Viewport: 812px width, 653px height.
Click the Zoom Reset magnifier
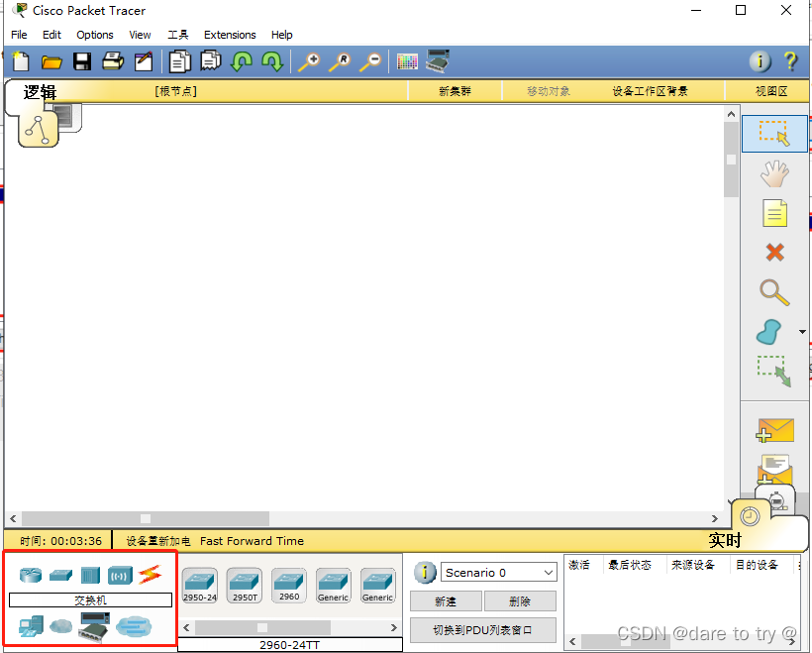[x=340, y=61]
